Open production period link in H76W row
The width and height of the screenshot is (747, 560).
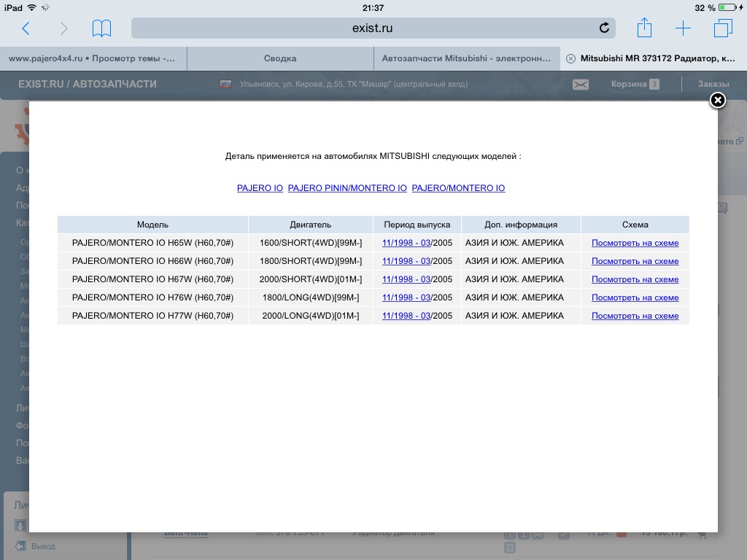(406, 297)
